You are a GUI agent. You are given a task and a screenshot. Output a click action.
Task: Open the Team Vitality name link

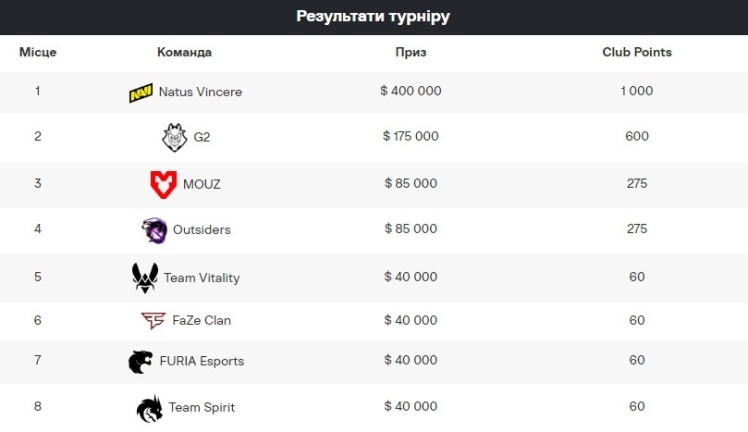pos(202,278)
